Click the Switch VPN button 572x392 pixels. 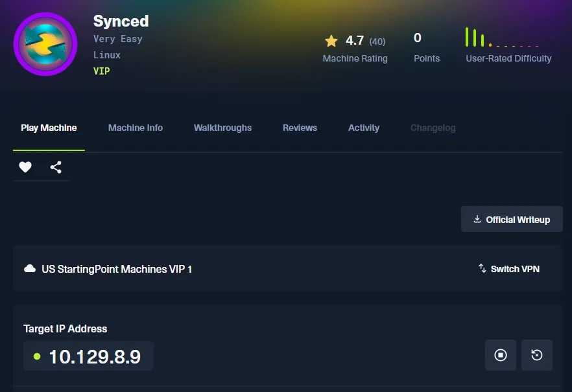click(x=509, y=269)
